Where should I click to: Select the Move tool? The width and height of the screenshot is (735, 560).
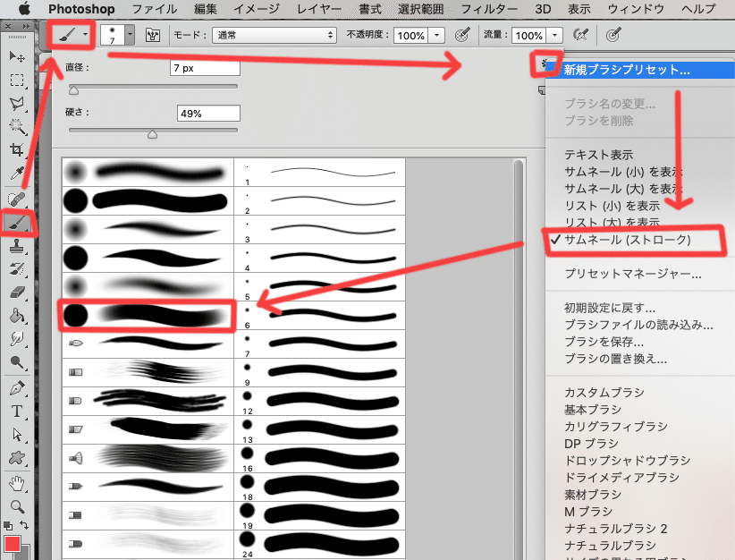17,56
